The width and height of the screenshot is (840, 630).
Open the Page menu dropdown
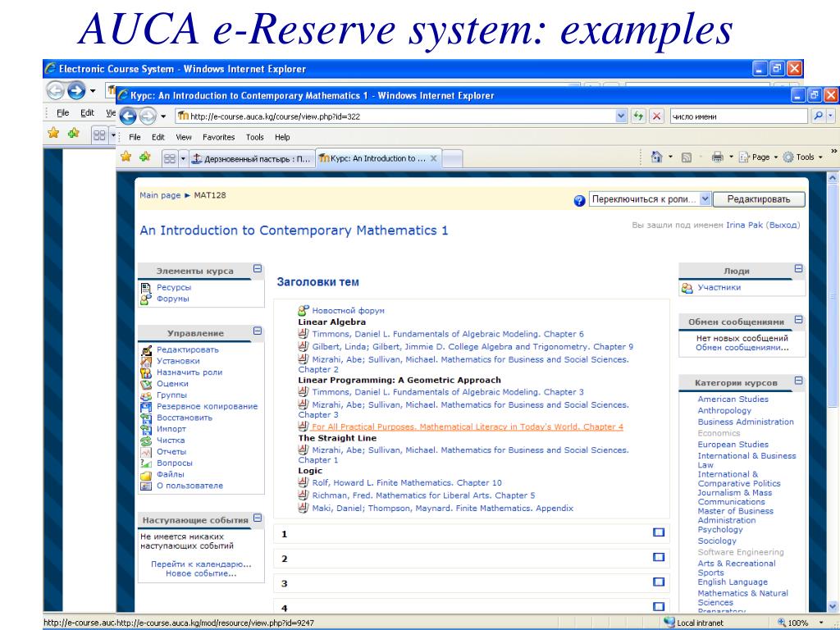click(x=758, y=157)
